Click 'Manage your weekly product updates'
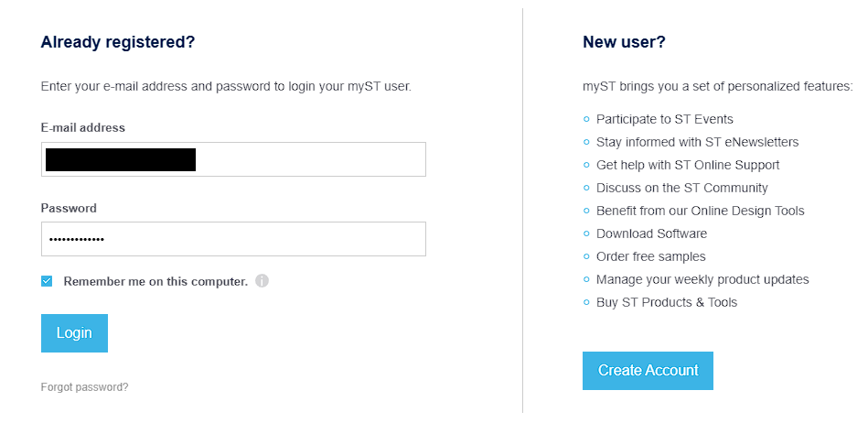The height and width of the screenshot is (434, 868). coord(702,279)
